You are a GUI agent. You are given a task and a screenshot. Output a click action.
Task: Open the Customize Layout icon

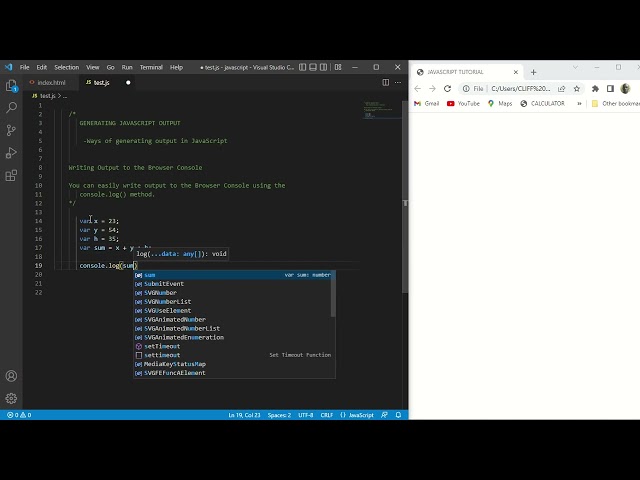coord(338,67)
